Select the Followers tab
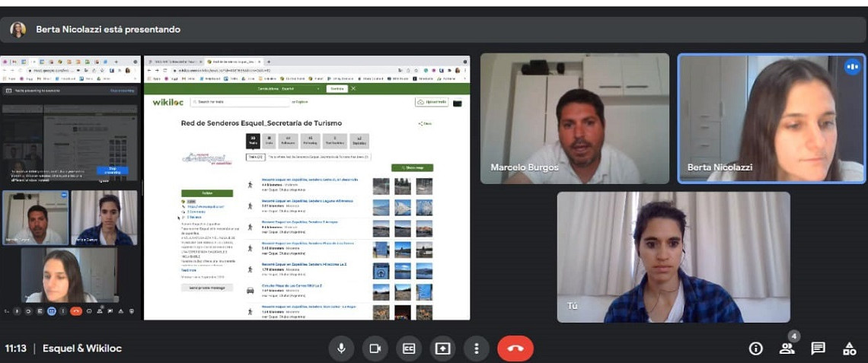Image resolution: width=868 pixels, height=363 pixels. [288, 141]
